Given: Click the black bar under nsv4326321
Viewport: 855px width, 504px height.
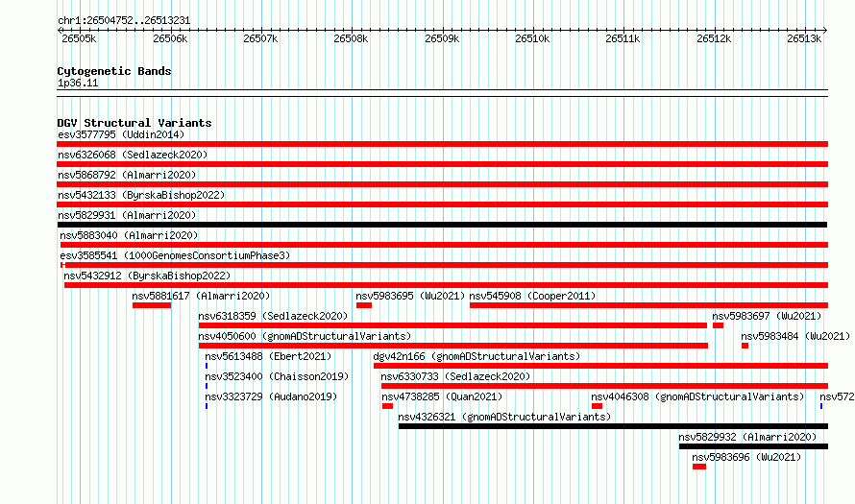Looking at the screenshot, I should (x=614, y=426).
